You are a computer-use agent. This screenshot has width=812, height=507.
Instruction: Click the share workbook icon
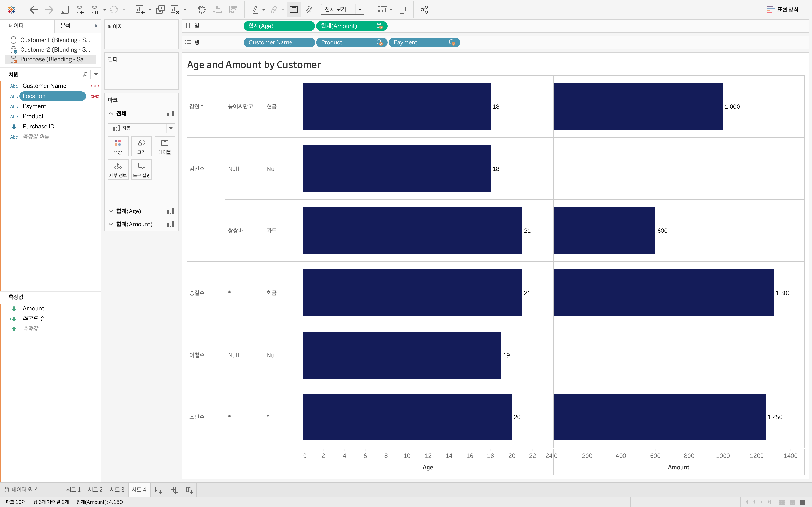(424, 10)
